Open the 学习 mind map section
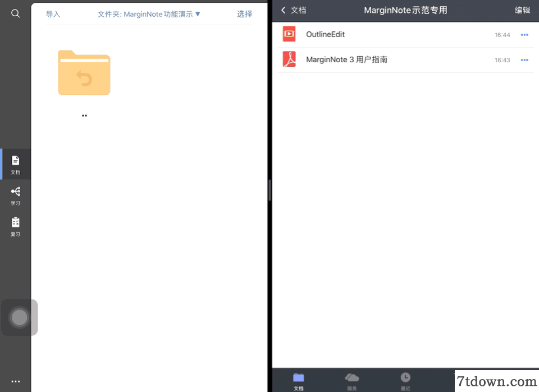Screen dimensions: 539x392 (16, 196)
